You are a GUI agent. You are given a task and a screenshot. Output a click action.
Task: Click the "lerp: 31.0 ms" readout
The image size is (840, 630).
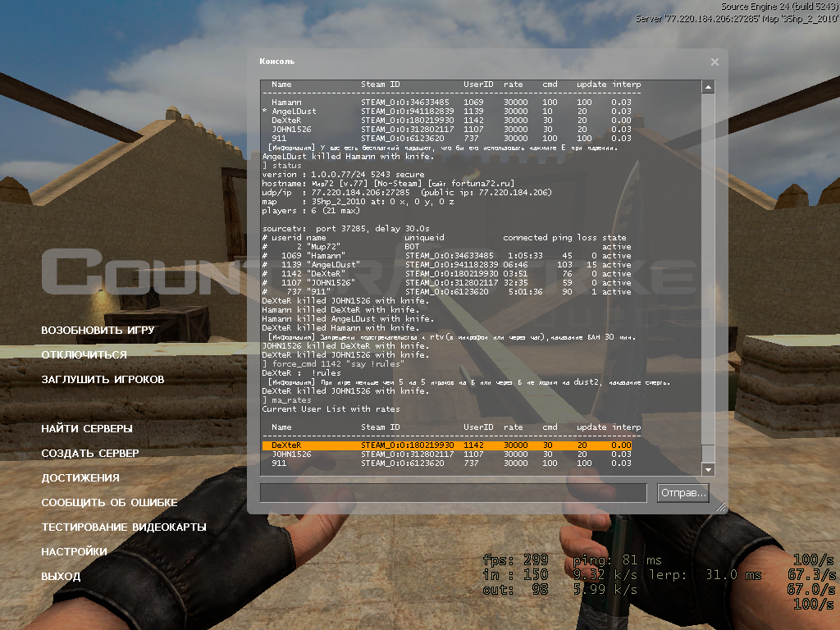(x=705, y=575)
